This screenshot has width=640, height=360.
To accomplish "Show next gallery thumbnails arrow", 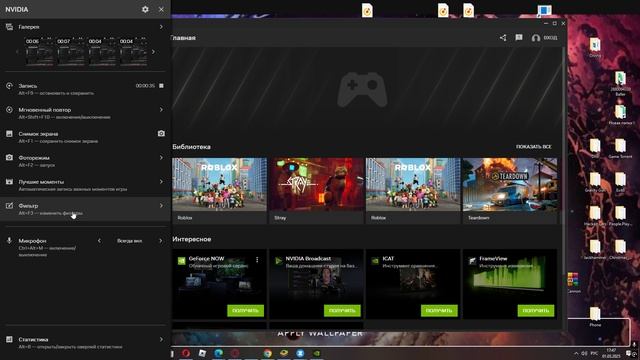I will [153, 52].
